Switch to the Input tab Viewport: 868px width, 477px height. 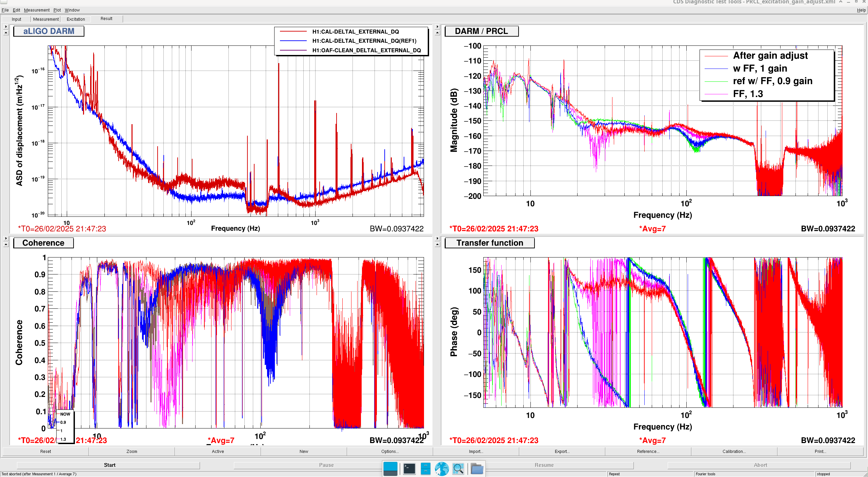(x=16, y=19)
